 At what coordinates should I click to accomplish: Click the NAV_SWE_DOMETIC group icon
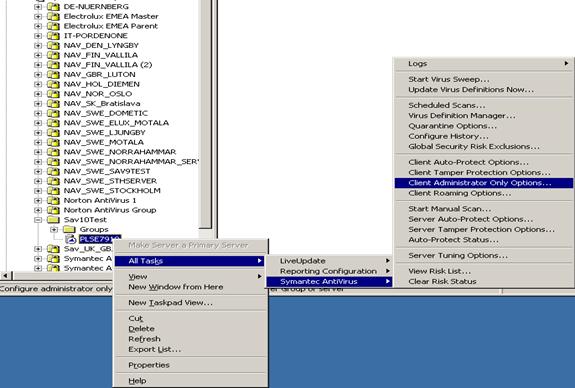[x=53, y=113]
